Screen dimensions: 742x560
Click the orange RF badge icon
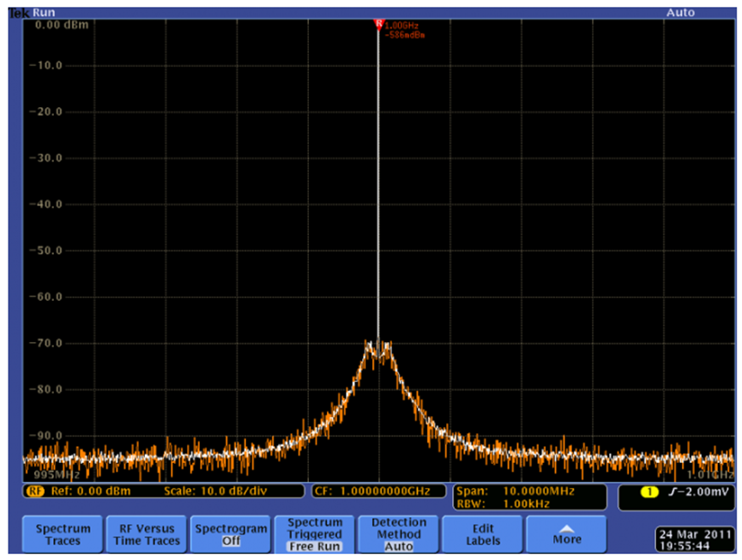(36, 491)
